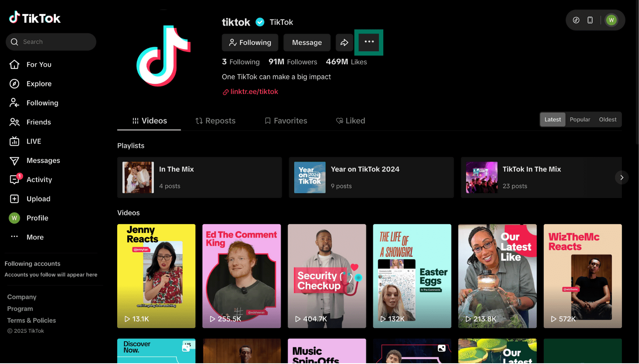Play The Life of a Showgirl video
The width and height of the screenshot is (639, 364).
[412, 276]
